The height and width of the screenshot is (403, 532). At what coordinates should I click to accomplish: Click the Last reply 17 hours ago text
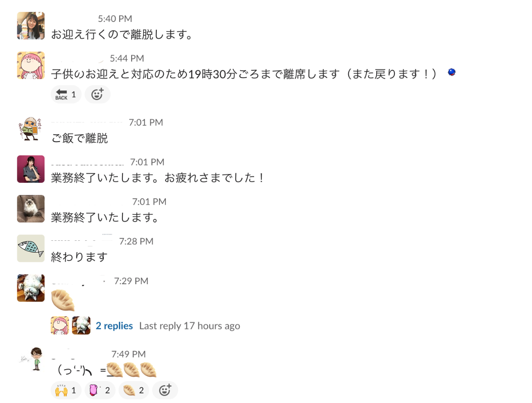click(189, 326)
